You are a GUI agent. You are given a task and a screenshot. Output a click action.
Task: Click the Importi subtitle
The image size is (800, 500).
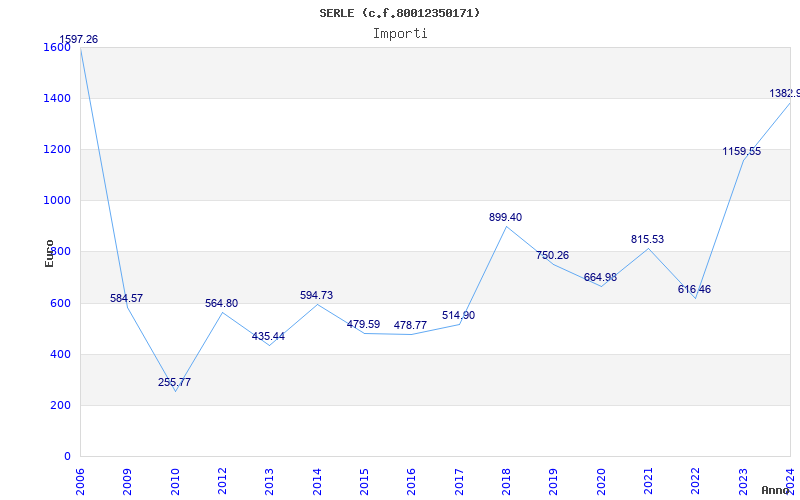click(x=400, y=34)
